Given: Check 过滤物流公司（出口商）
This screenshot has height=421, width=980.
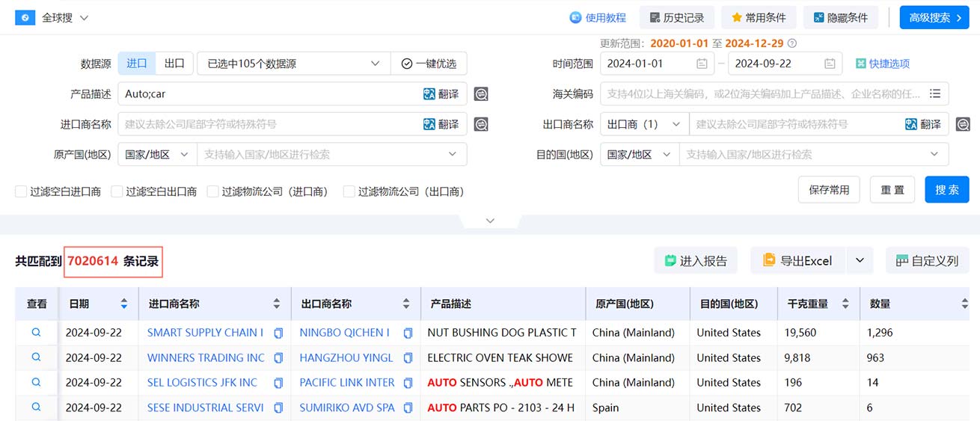Looking at the screenshot, I should [x=349, y=191].
